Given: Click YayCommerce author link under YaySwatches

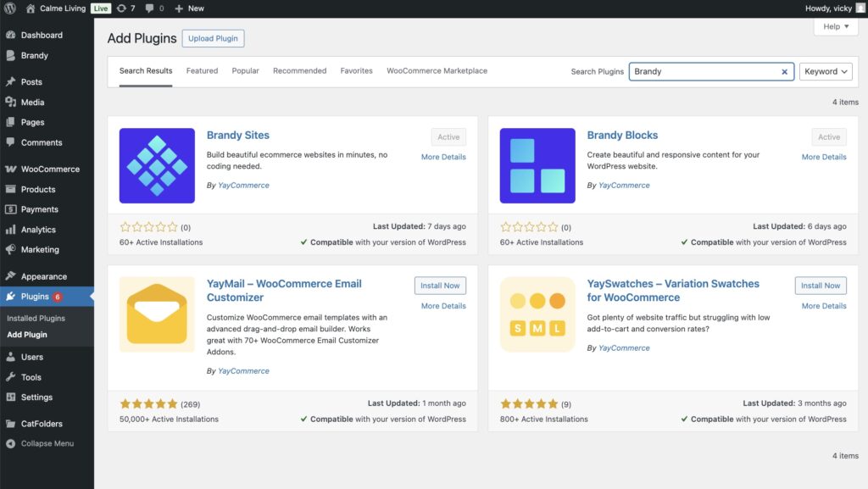Looking at the screenshot, I should tap(624, 348).
